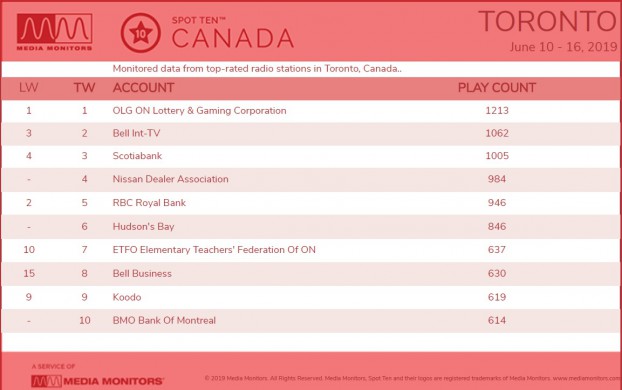The image size is (622, 390).
Task: Select the June 10 - 16, 2019 date
Action: click(563, 47)
